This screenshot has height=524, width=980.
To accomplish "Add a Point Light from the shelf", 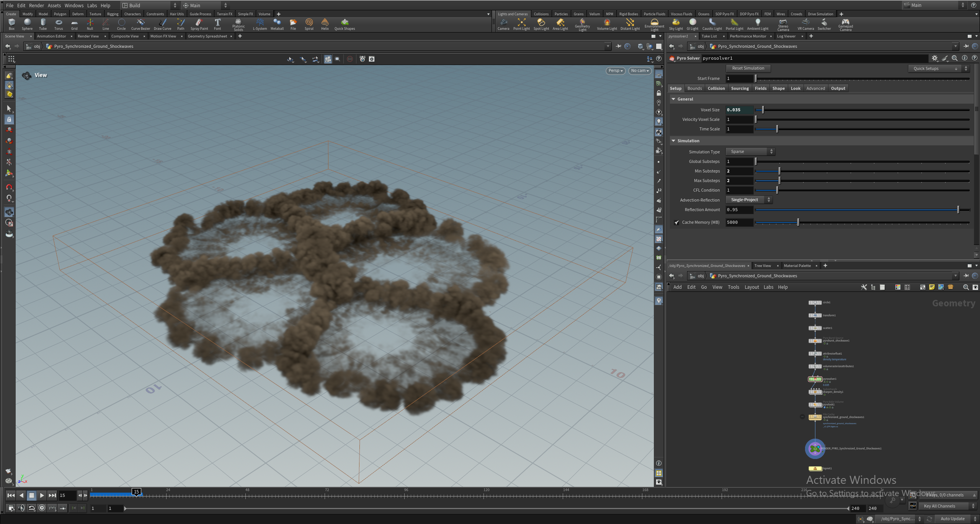I will (522, 24).
